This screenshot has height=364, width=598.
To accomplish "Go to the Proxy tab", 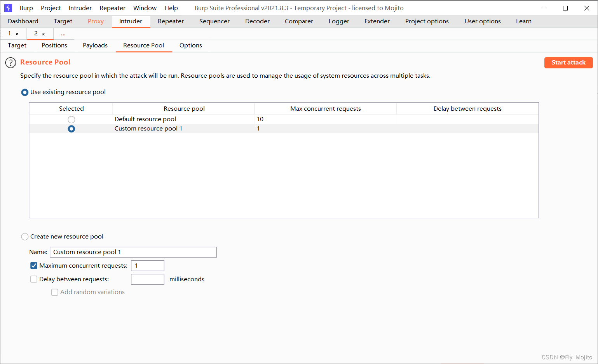I will 96,21.
